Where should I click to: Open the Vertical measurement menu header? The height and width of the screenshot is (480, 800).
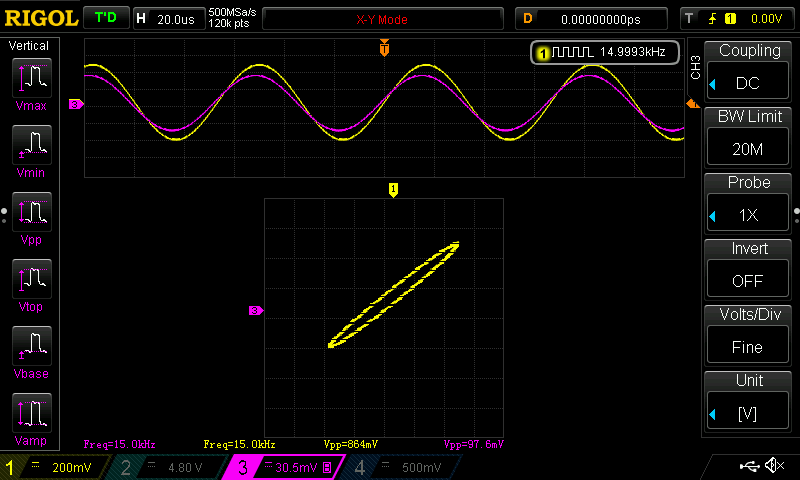point(29,45)
